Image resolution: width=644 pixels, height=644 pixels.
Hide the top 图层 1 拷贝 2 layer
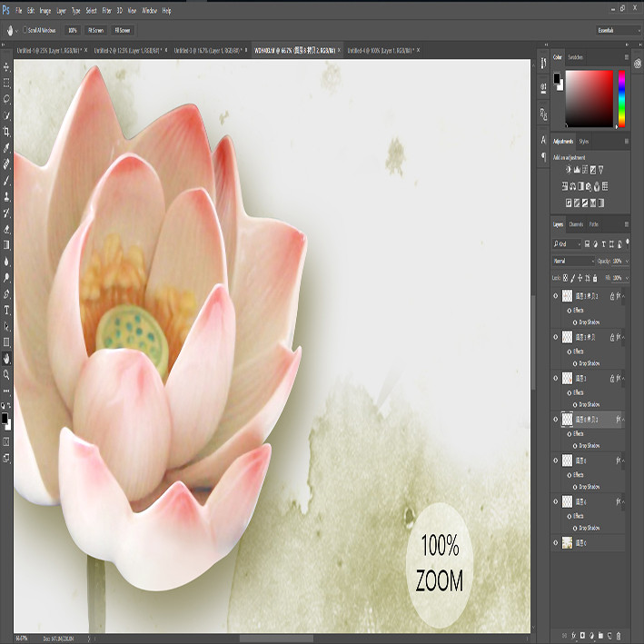(556, 296)
